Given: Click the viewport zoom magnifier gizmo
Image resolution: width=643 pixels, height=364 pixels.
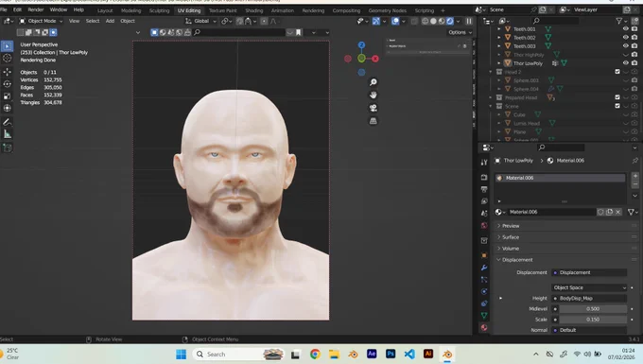Looking at the screenshot, I should pyautogui.click(x=374, y=82).
